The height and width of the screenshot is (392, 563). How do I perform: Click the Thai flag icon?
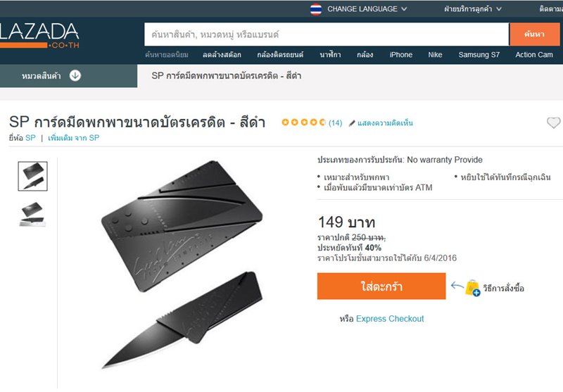click(316, 9)
